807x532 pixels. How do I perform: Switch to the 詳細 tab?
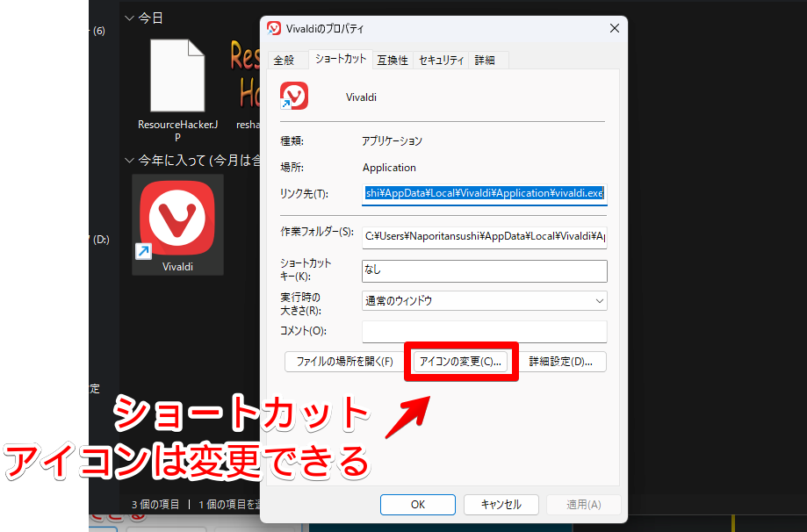(x=485, y=61)
